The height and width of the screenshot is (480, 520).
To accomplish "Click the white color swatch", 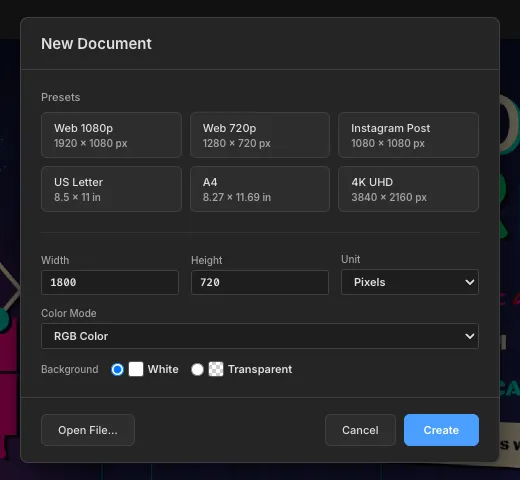I will pyautogui.click(x=136, y=369).
